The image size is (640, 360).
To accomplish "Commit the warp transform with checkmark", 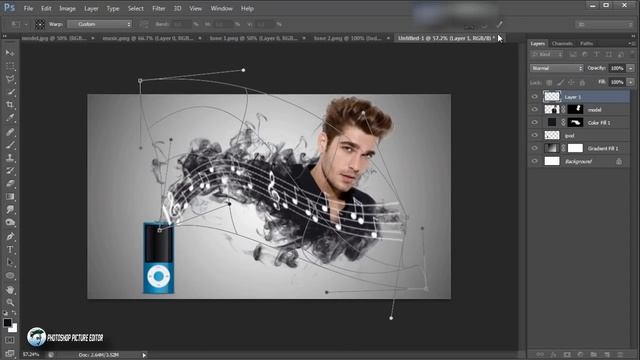I will pyautogui.click(x=499, y=24).
